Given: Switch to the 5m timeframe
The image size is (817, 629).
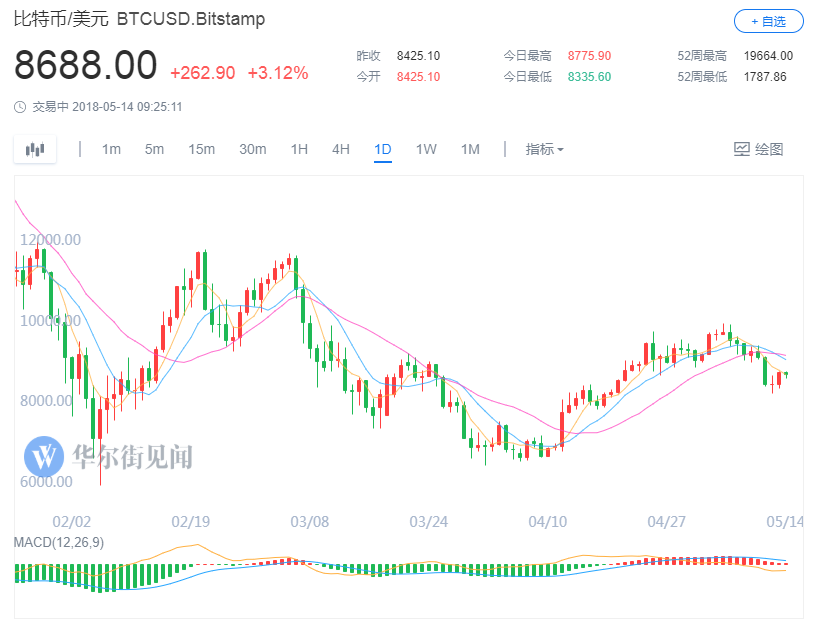Looking at the screenshot, I should point(154,150).
